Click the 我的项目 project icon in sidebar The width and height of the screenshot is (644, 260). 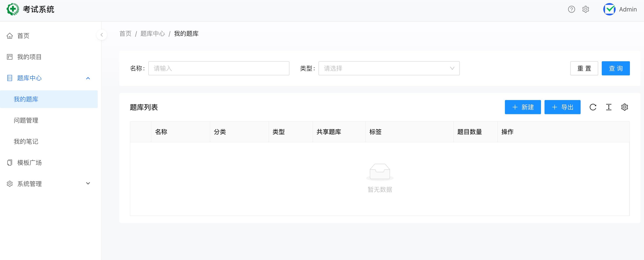[x=10, y=57]
